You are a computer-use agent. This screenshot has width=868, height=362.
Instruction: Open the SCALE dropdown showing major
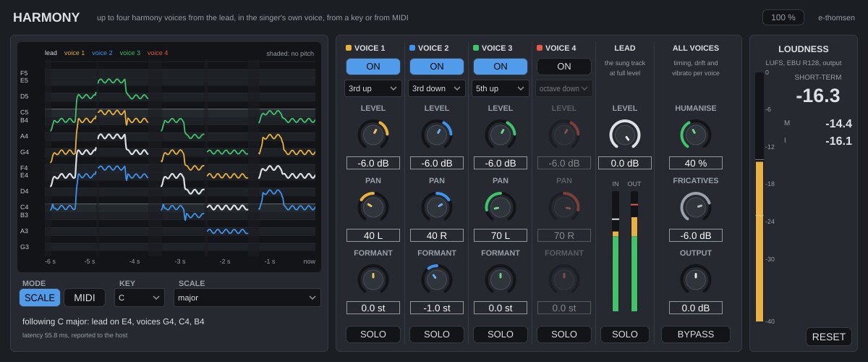click(x=247, y=298)
